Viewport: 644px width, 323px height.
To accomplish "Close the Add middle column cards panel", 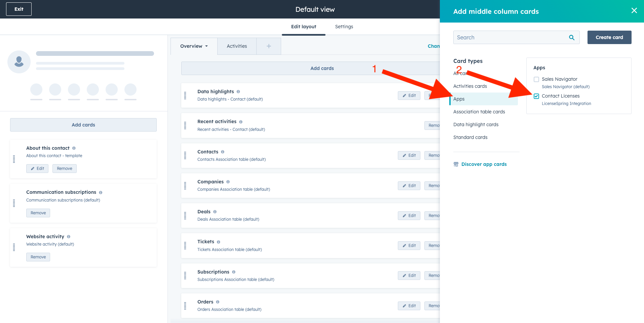I will tap(634, 11).
